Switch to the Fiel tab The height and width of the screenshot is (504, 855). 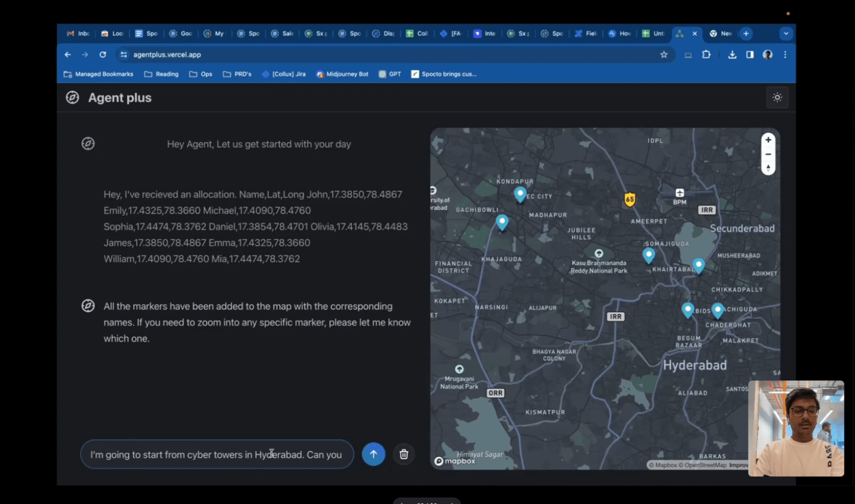(586, 34)
